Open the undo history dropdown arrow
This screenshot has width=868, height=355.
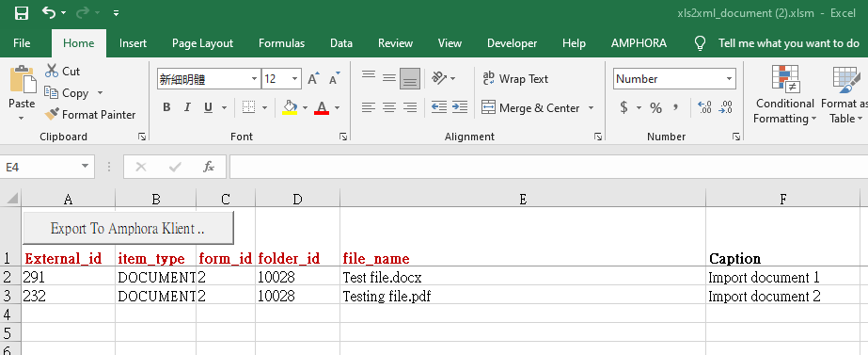click(x=64, y=13)
